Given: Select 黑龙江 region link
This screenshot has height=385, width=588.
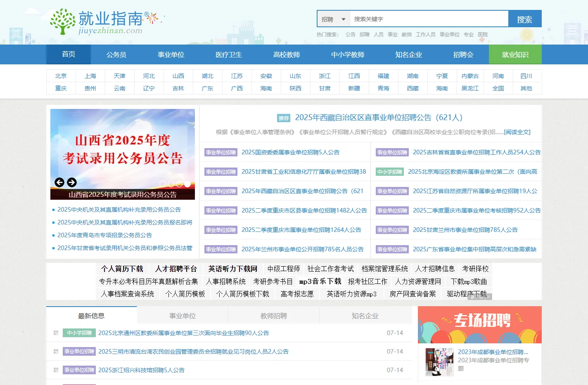Looking at the screenshot, I should pos(470,88).
